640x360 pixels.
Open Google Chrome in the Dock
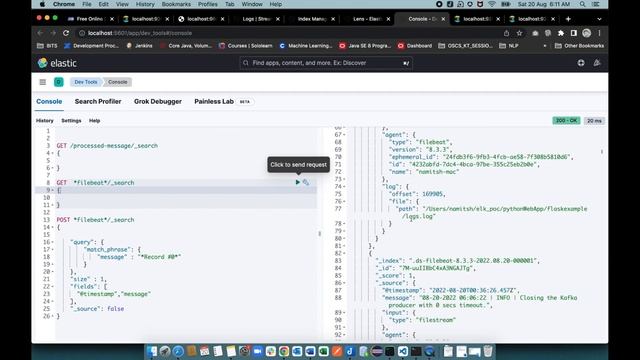284,351
